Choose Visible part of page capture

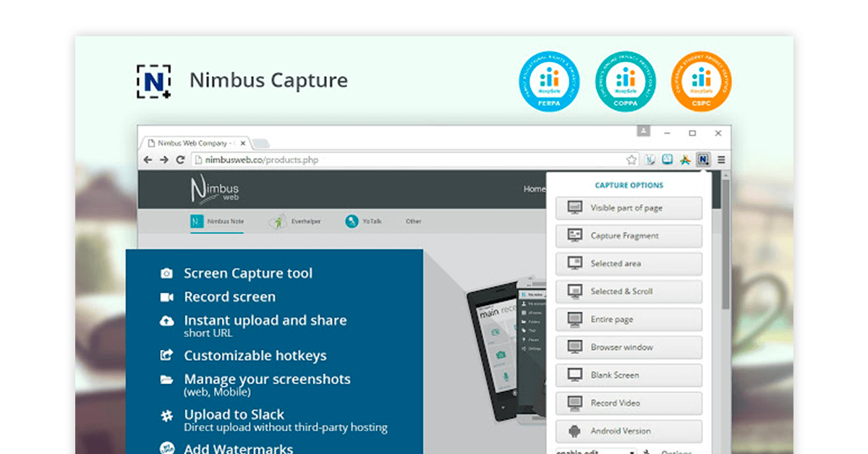pos(629,208)
